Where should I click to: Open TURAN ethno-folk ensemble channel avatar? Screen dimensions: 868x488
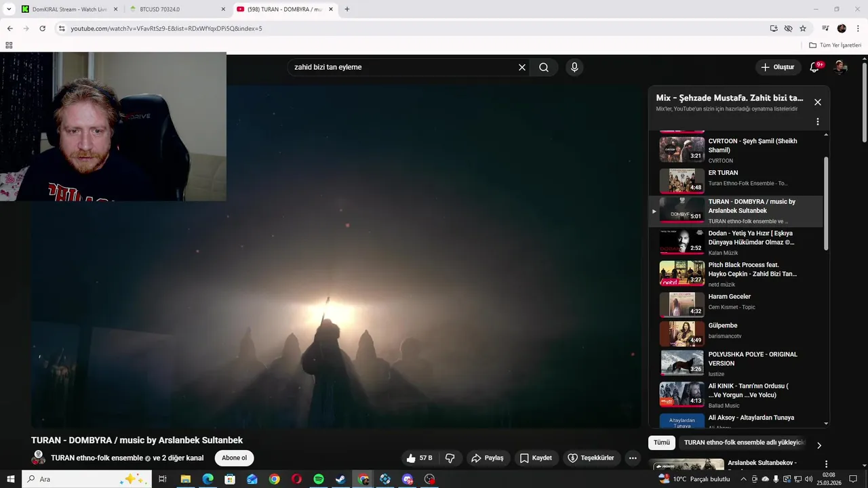[x=39, y=457]
